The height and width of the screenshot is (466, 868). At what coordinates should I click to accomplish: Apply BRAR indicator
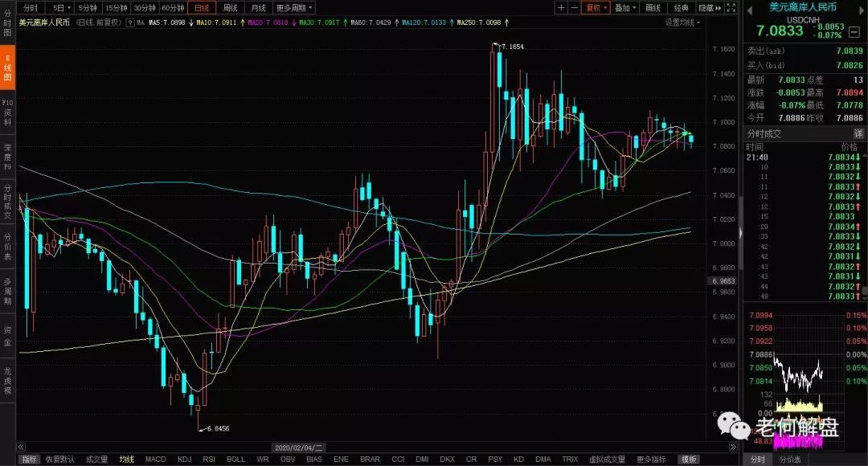(370, 460)
